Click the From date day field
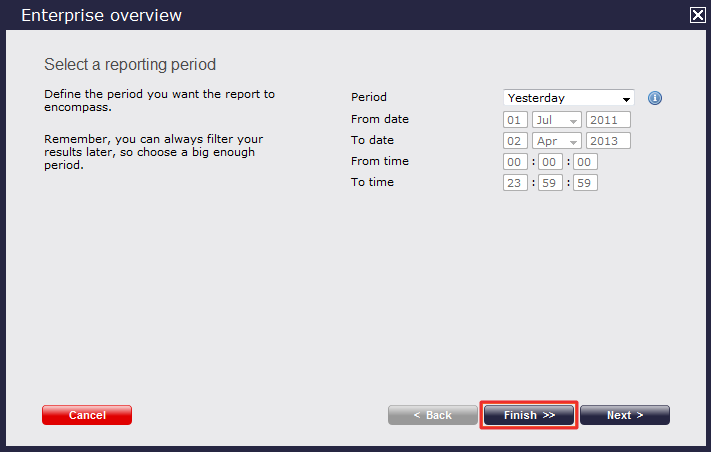 (515, 120)
